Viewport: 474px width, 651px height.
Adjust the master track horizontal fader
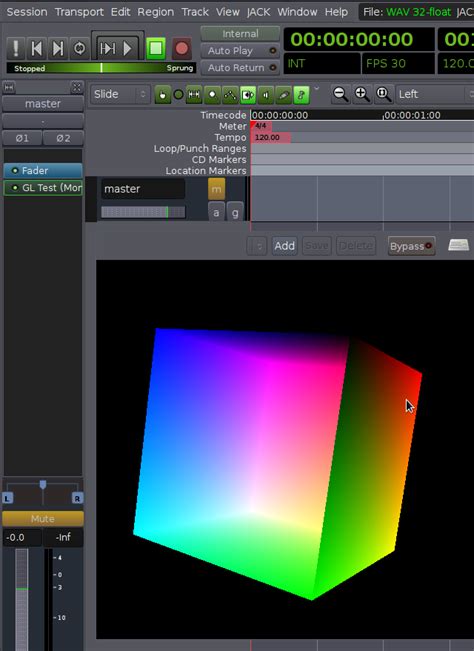click(143, 212)
